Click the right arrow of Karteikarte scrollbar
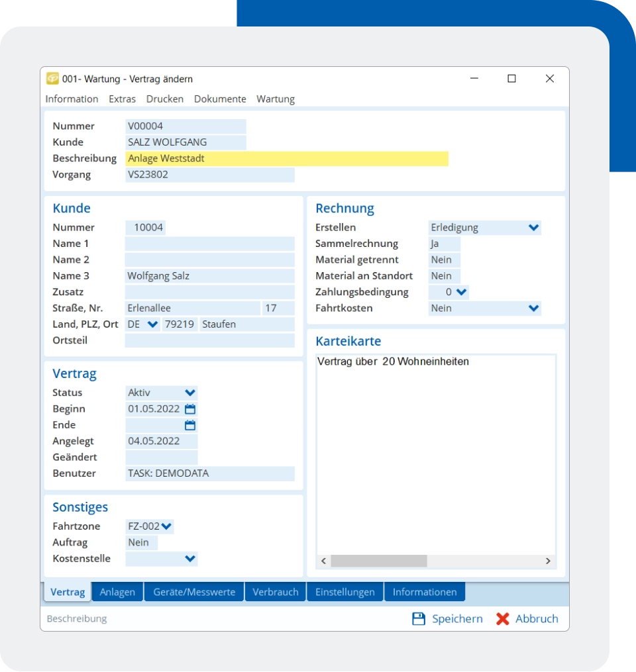 [548, 561]
